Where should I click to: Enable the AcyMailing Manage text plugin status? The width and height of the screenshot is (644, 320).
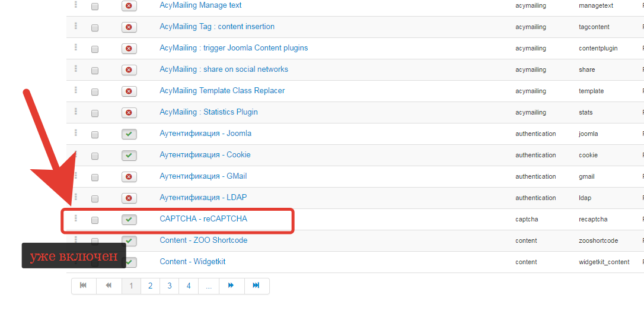click(129, 6)
